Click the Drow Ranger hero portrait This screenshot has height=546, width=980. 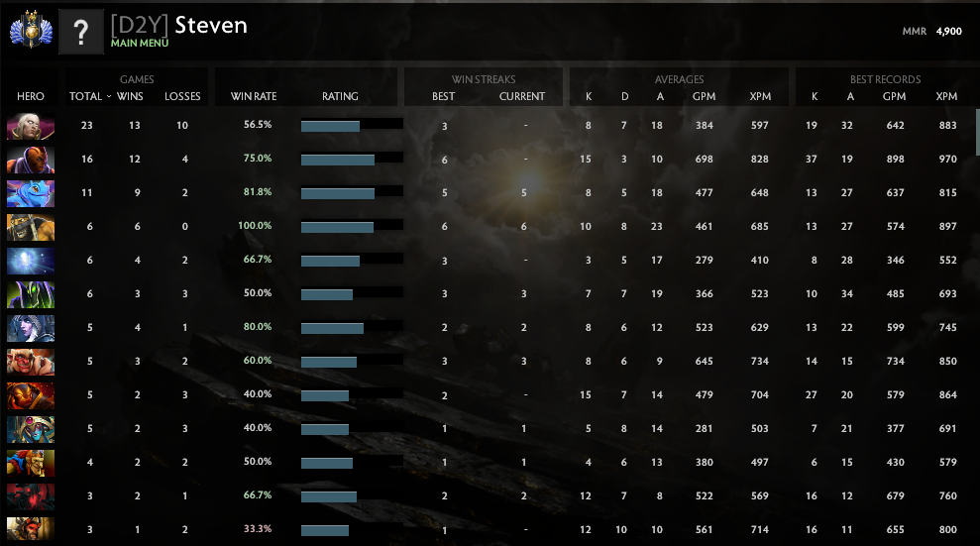click(31, 328)
